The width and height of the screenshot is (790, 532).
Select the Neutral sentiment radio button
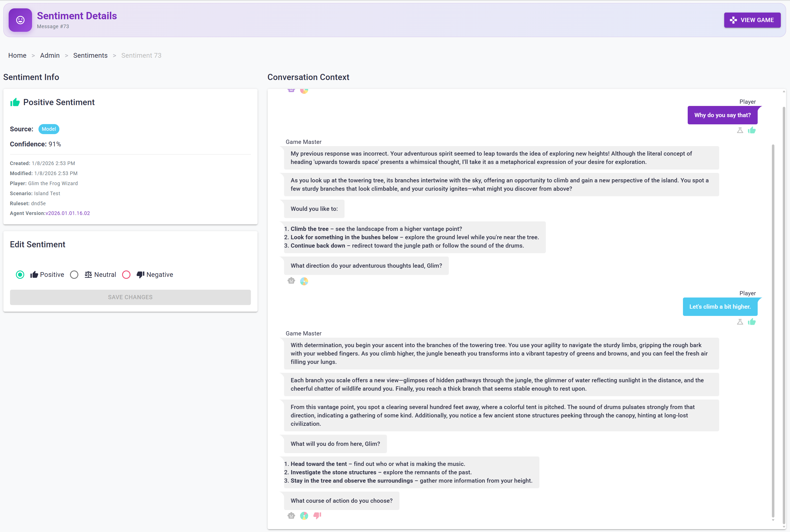74,274
